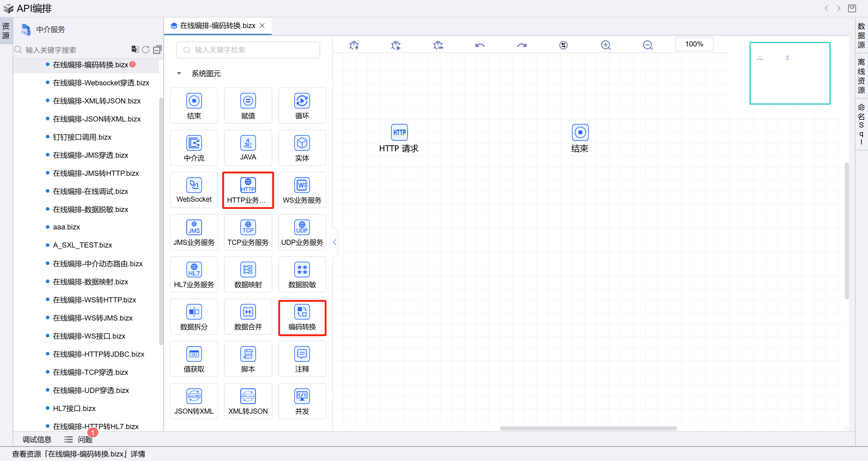Click the refresh icon in resource panel
Viewport: 868px width, 461px height.
[x=146, y=50]
